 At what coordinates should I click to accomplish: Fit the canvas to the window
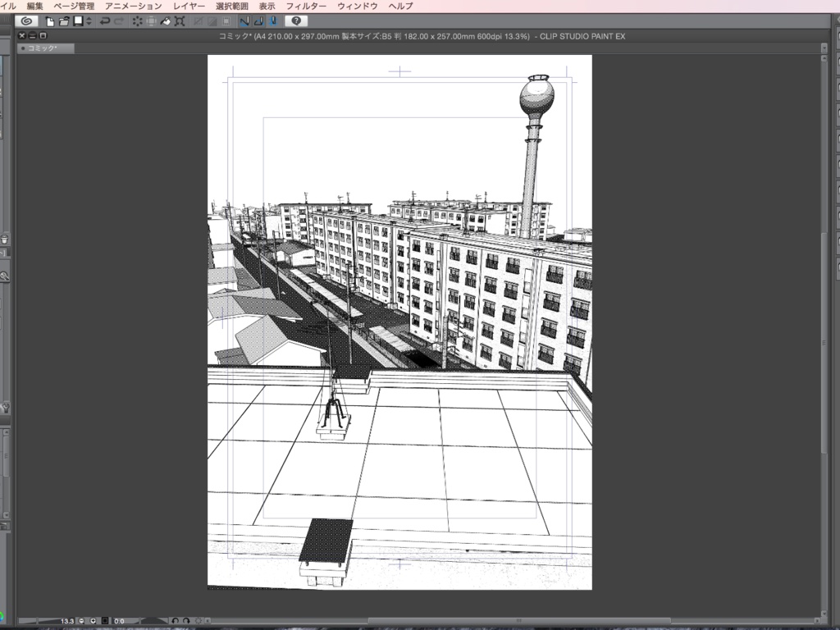click(x=104, y=620)
